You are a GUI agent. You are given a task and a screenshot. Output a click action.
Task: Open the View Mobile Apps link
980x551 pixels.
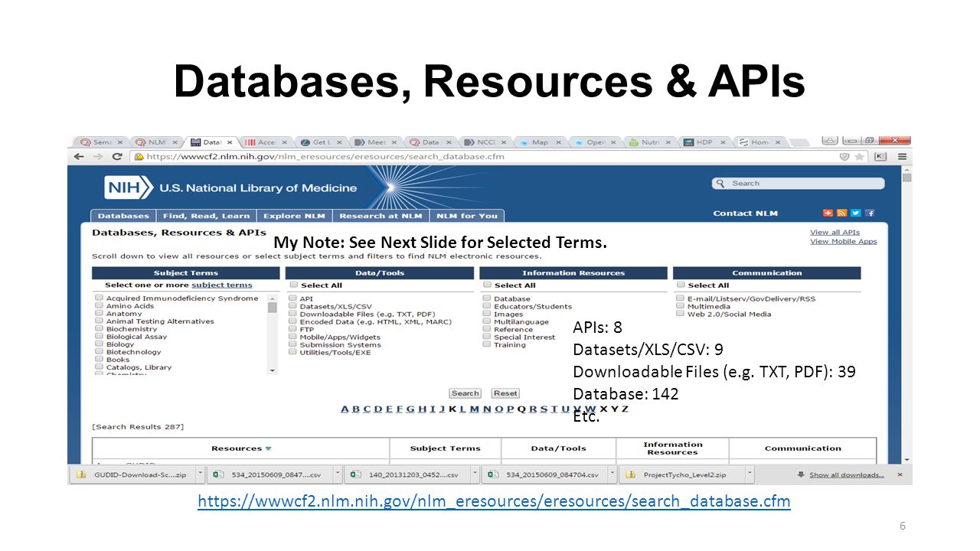point(843,242)
